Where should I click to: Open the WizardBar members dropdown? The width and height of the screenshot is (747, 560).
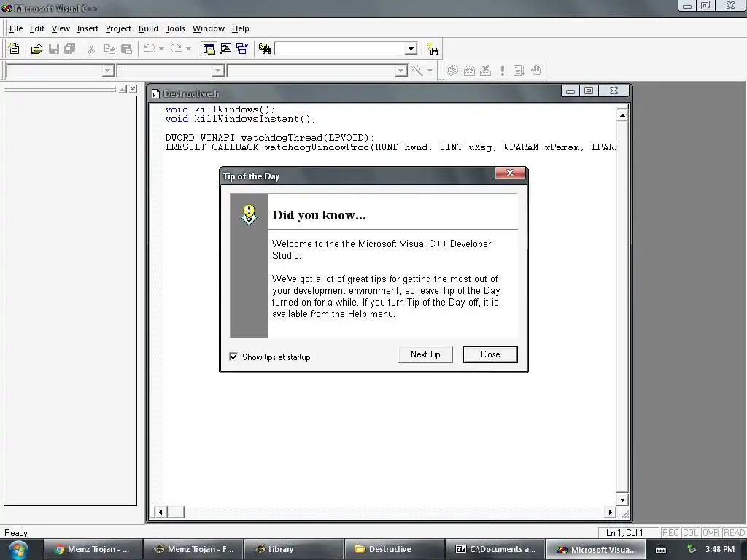(x=401, y=71)
